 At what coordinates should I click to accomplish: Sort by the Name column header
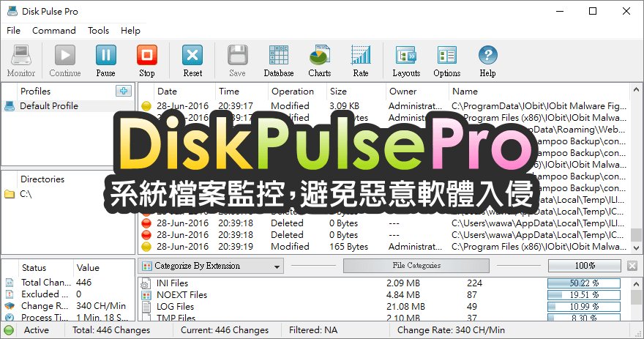point(539,92)
